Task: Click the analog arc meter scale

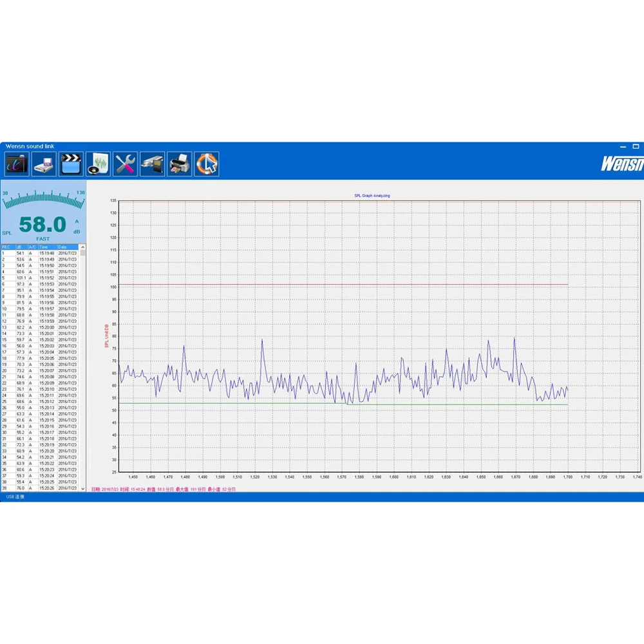Action: pyautogui.click(x=43, y=199)
